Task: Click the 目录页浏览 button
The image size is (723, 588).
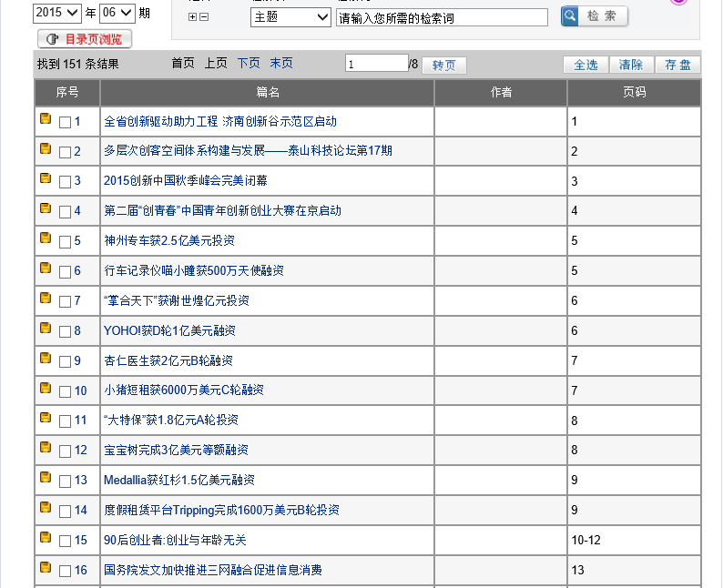Action: pyautogui.click(x=85, y=39)
